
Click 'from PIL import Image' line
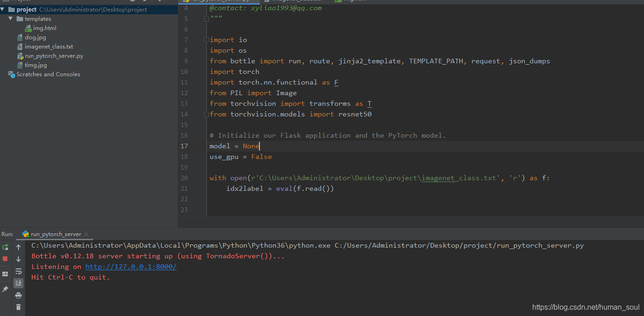pos(253,93)
